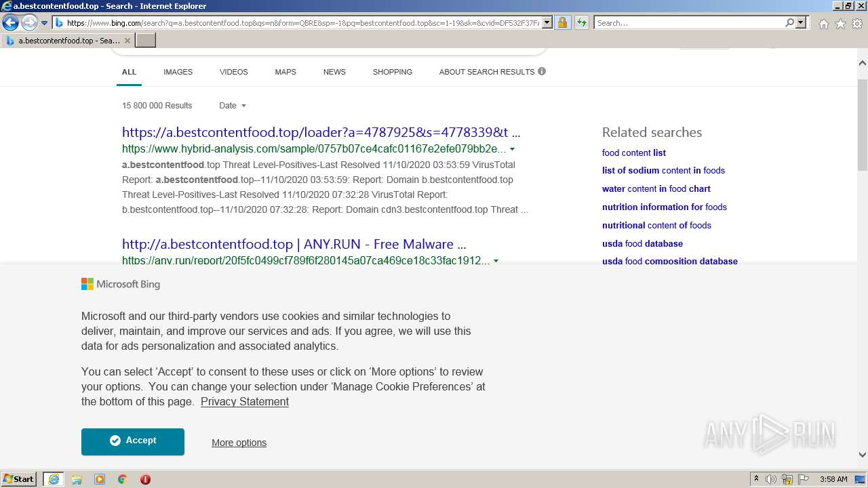Click 'water content in food chart'
The image size is (868, 488).
pyautogui.click(x=656, y=188)
